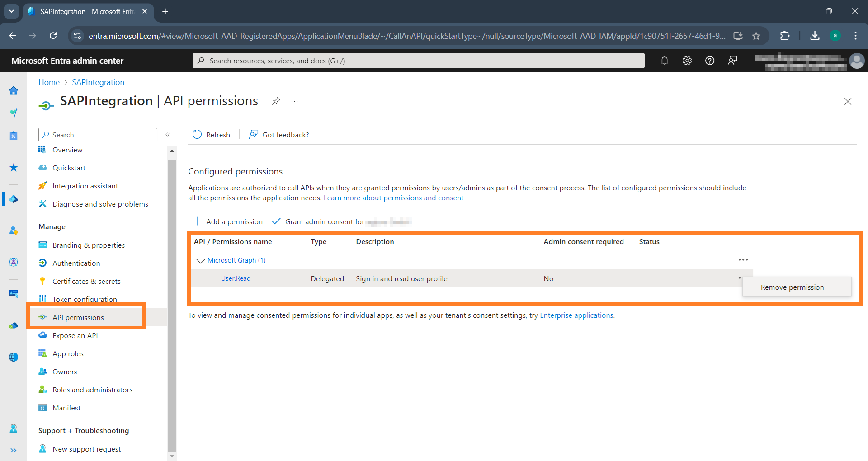The height and width of the screenshot is (461, 868).
Task: Click Got feedback? button
Action: click(279, 135)
